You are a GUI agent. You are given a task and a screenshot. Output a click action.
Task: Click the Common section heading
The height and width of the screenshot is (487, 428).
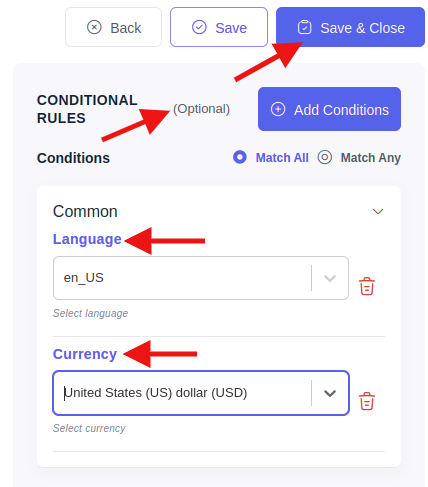coord(85,211)
